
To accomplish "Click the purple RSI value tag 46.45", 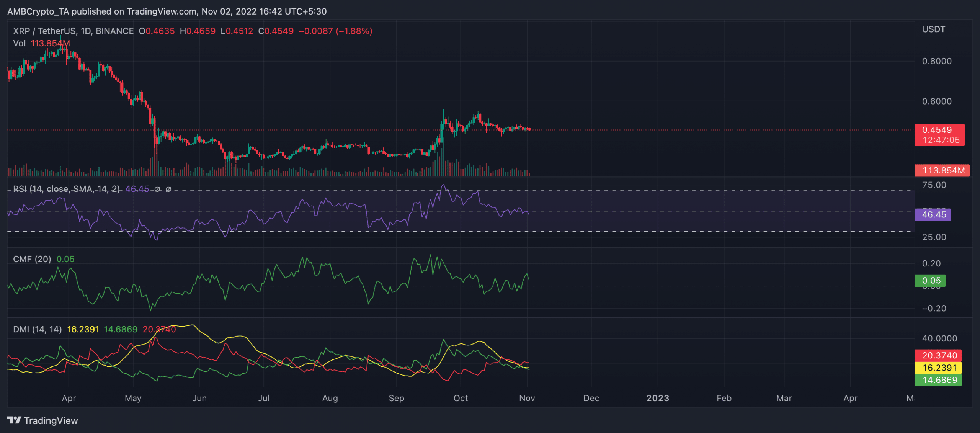I will (x=933, y=214).
